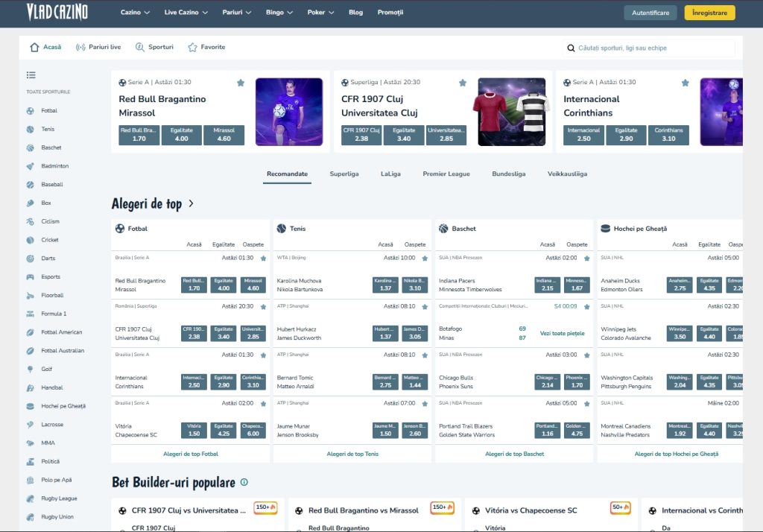Open the Badminton icon in sidebar
The image size is (763, 532).
click(30, 166)
